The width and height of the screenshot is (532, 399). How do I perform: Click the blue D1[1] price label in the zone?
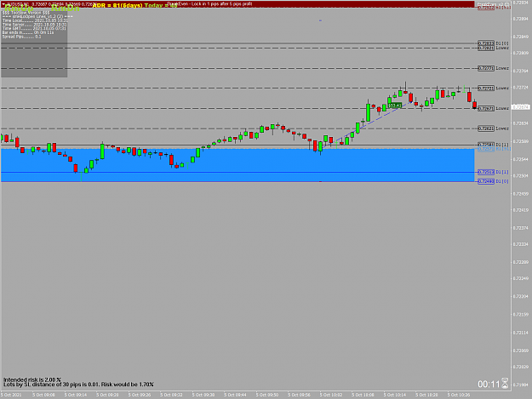point(486,172)
